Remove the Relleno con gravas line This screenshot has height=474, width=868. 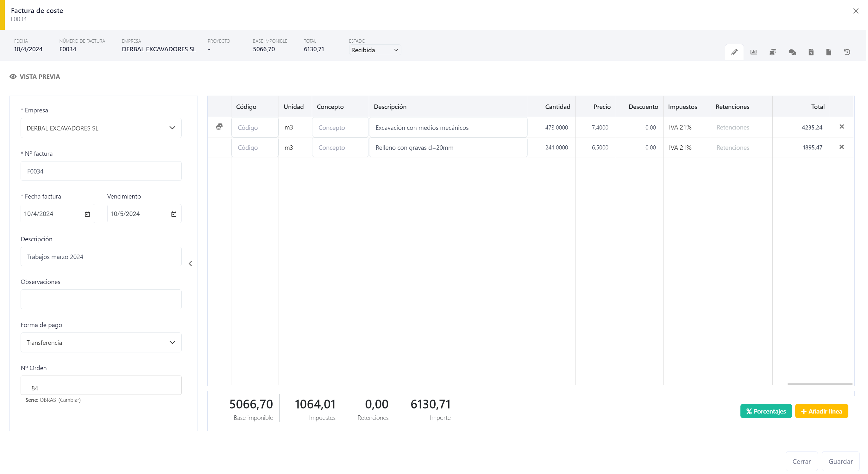click(x=841, y=147)
